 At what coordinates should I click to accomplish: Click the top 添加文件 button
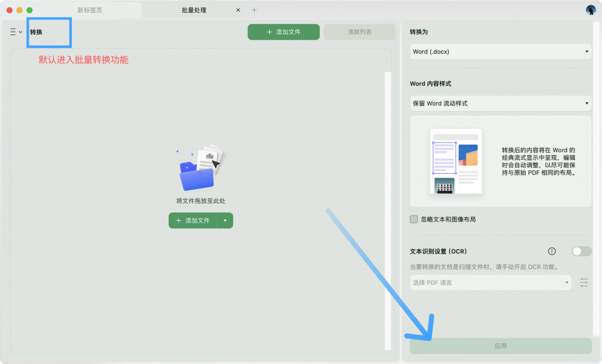coord(283,32)
